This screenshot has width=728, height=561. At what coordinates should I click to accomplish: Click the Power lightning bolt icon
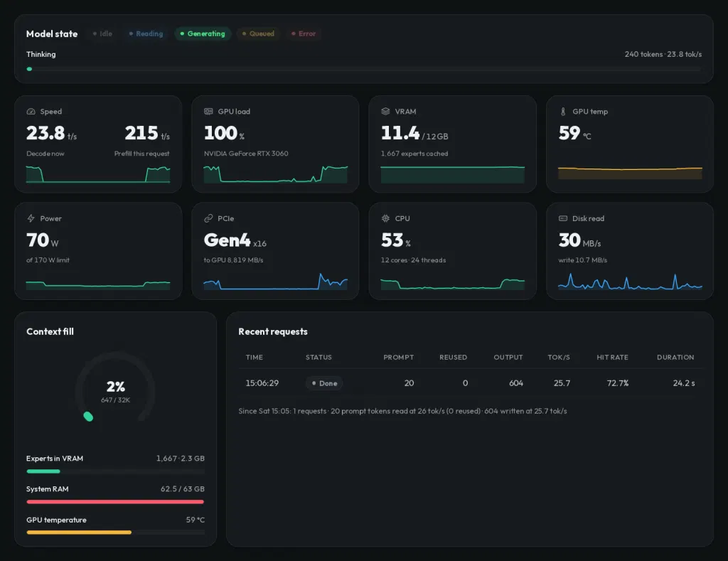[31, 218]
